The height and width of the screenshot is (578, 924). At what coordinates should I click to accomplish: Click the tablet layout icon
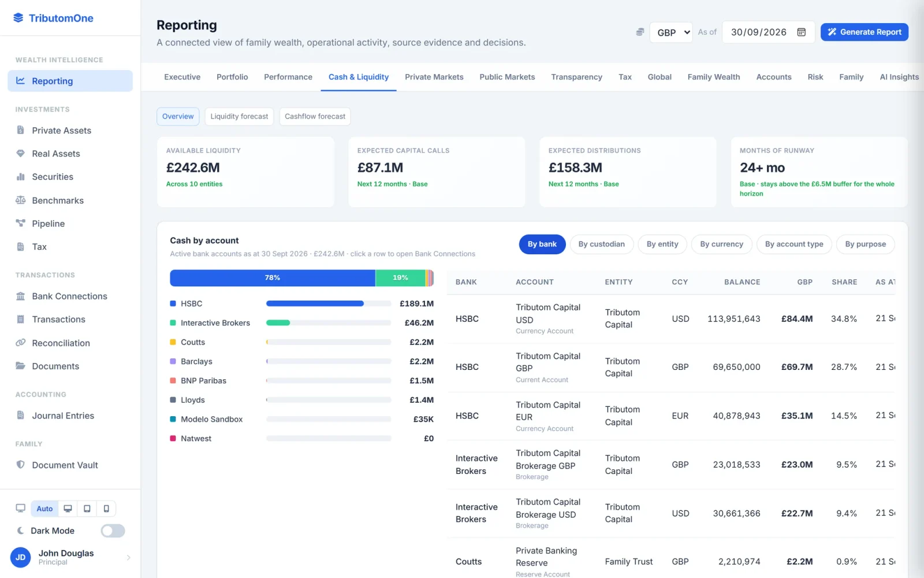tap(87, 509)
